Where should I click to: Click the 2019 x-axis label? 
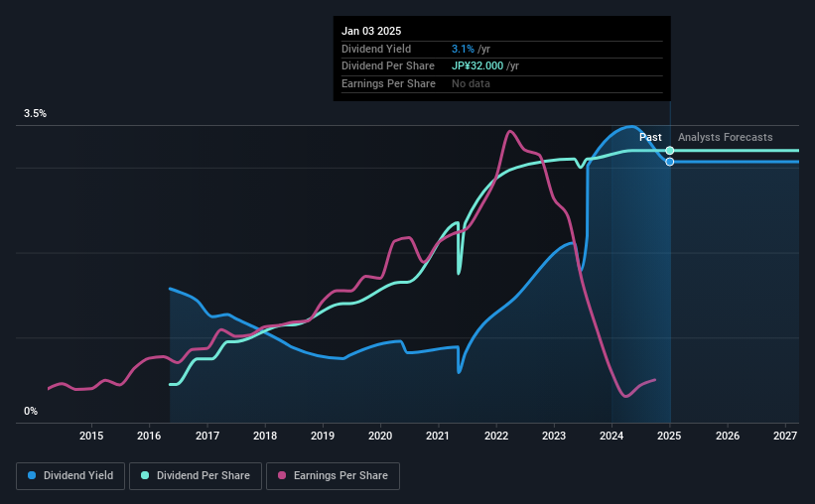tap(323, 436)
